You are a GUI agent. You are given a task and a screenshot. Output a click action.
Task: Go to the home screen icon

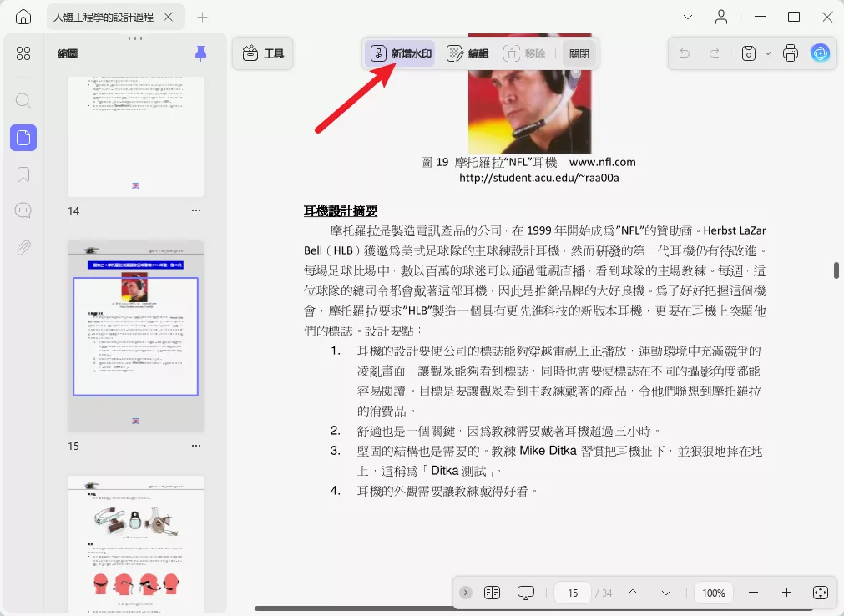[23, 17]
